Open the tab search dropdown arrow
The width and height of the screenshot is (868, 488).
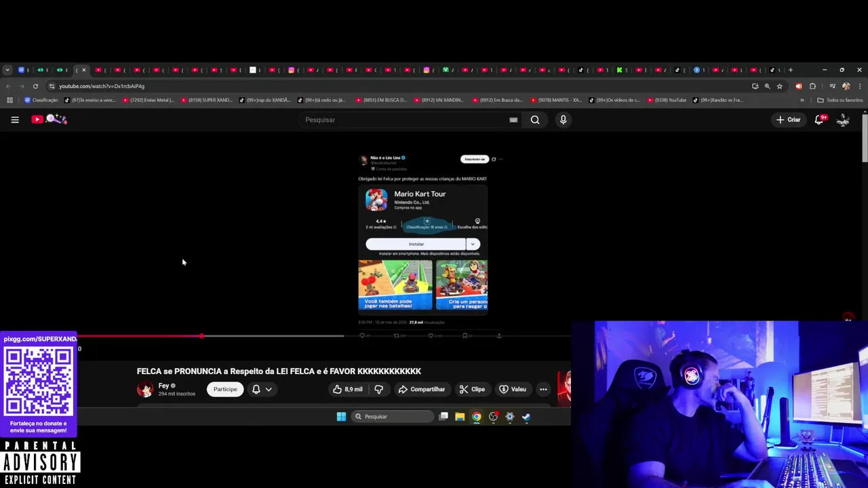point(7,70)
